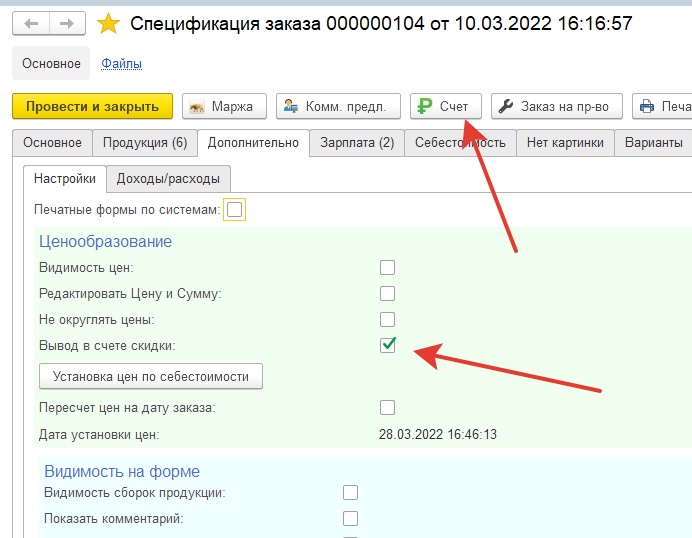Click Провести и закрыть button
Viewport: 692px width, 538px height.
tap(92, 106)
